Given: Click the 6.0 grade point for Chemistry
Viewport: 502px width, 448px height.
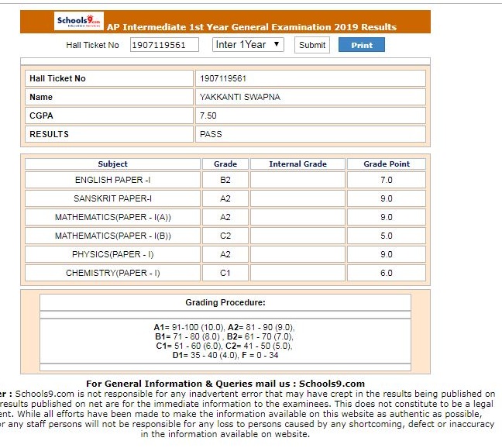Looking at the screenshot, I should (387, 273).
